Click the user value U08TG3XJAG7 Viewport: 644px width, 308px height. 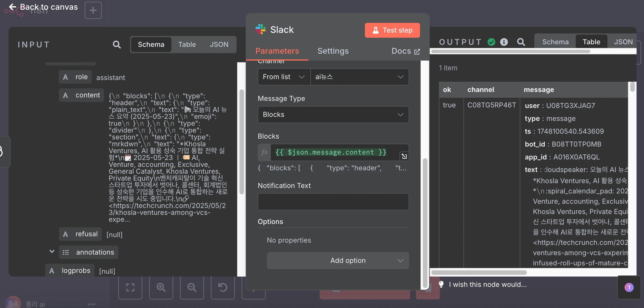571,106
